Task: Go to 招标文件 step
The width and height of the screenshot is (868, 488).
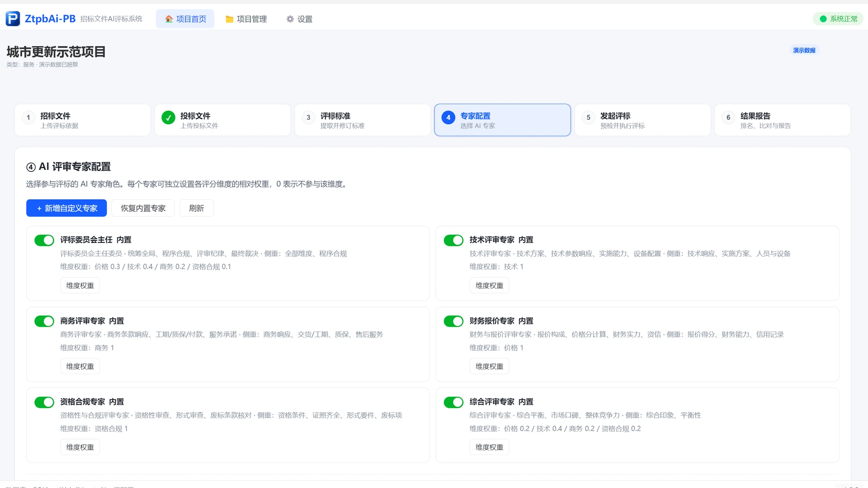Action: pyautogui.click(x=83, y=120)
